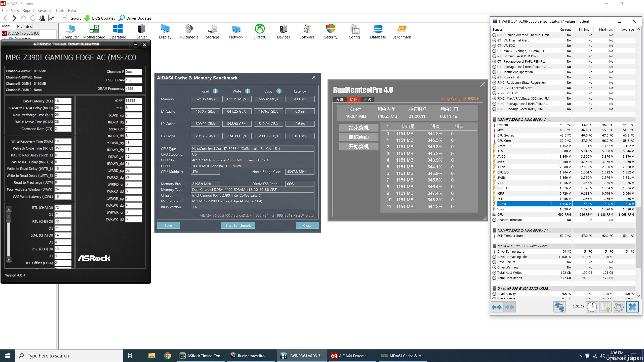This screenshot has width=644, height=362.
Task: Open the Multimedia category icon
Action: [x=189, y=31]
